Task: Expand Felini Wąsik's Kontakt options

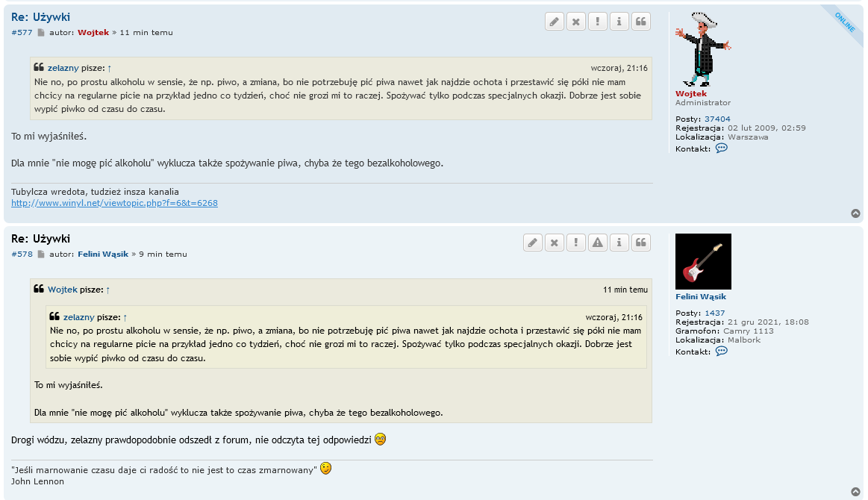Action: (721, 351)
